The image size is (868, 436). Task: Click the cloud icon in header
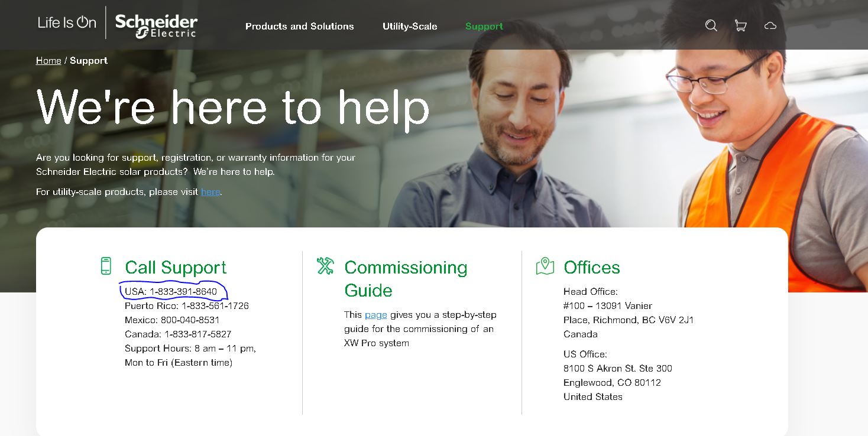(x=770, y=25)
